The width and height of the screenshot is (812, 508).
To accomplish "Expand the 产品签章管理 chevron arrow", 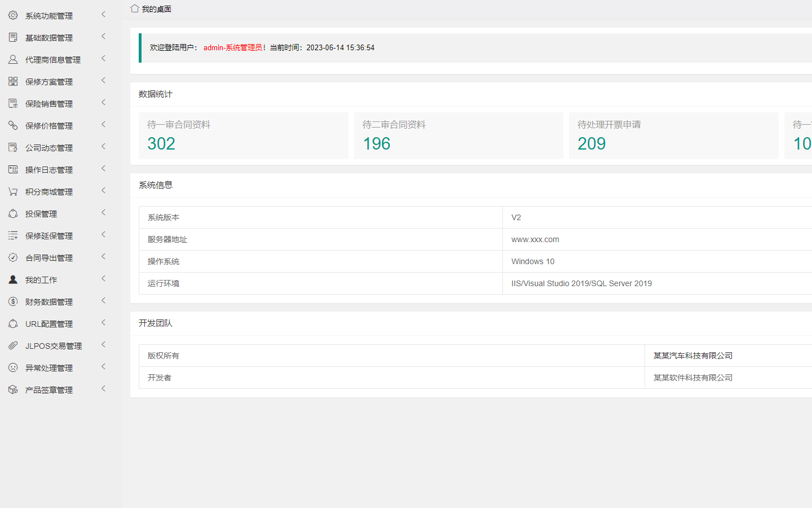I will [103, 389].
